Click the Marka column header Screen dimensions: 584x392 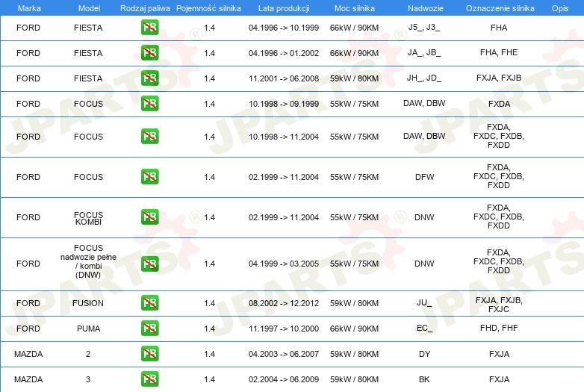tap(29, 8)
